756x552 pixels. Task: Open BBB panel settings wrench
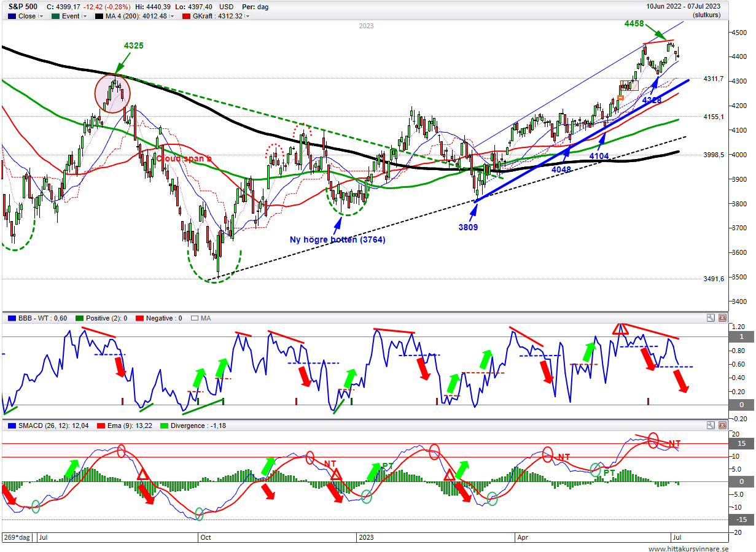tap(711, 318)
